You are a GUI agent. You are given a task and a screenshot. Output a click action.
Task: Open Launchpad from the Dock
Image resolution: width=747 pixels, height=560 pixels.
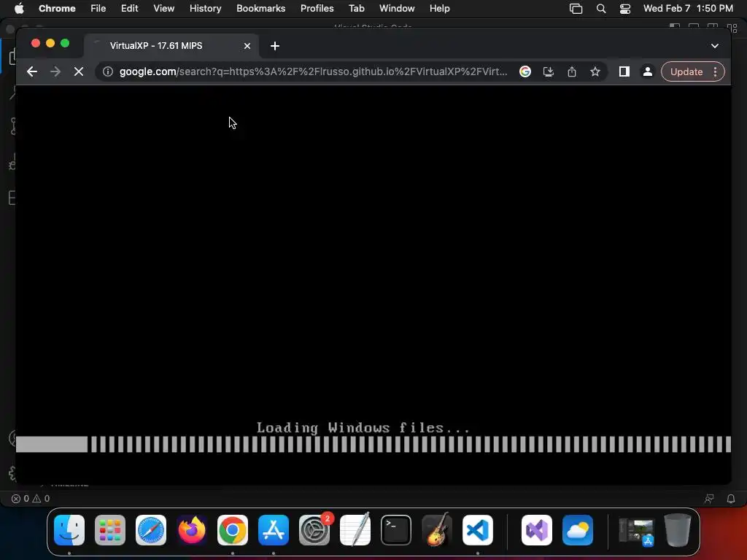110,530
